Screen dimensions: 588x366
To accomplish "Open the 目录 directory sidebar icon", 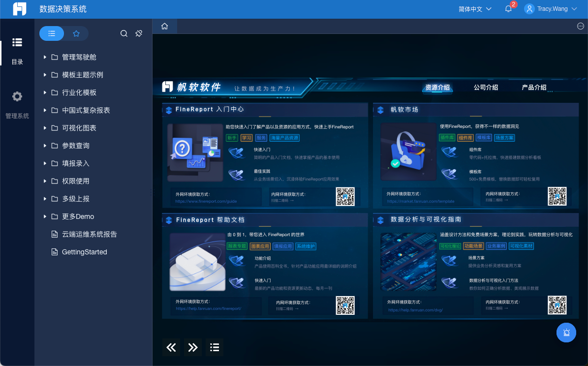I will pos(17,42).
